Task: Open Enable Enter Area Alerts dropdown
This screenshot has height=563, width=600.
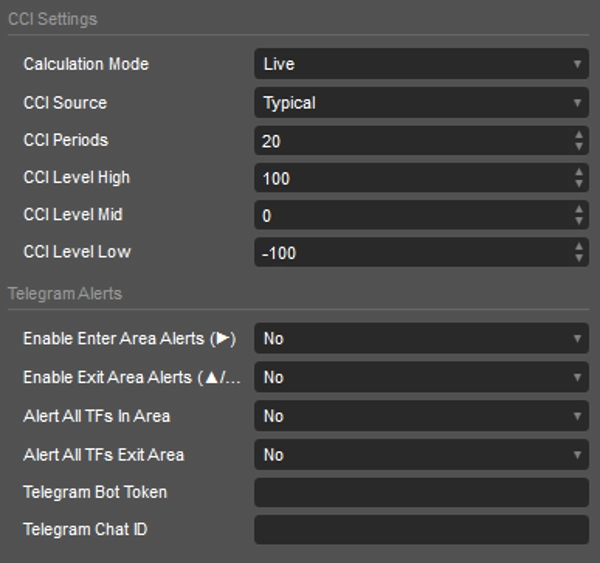Action: click(x=421, y=338)
